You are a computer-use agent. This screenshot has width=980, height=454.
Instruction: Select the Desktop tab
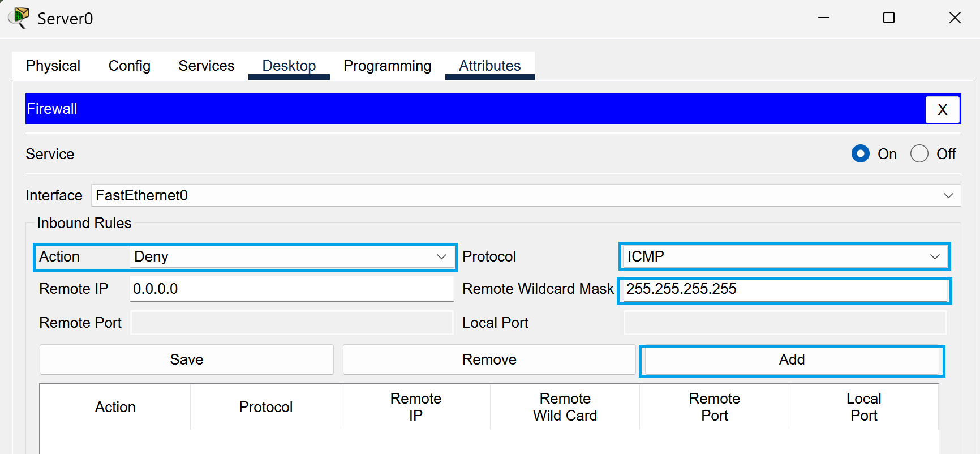[x=289, y=66]
